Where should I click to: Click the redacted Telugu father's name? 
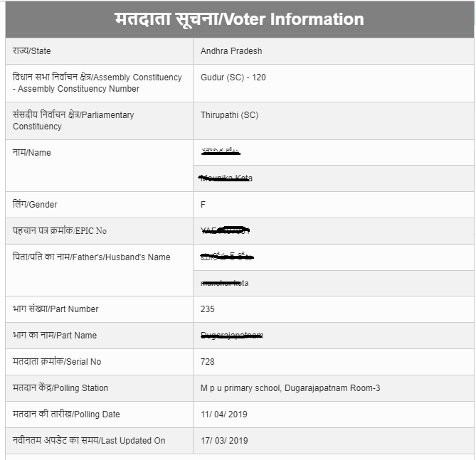(227, 257)
